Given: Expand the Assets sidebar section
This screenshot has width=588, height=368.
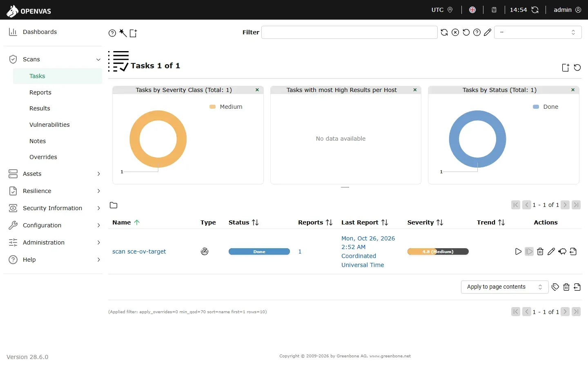Looking at the screenshot, I should point(98,174).
